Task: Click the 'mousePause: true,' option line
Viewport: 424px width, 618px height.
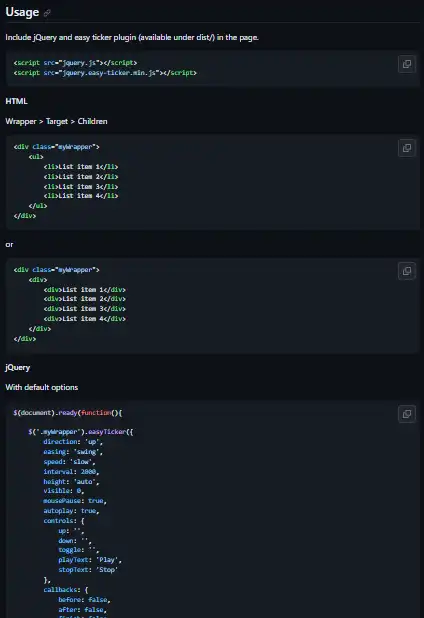Action: tap(75, 501)
